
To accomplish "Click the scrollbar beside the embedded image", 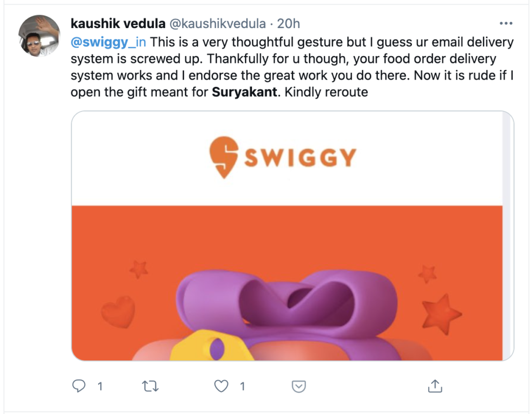I will coord(508,235).
